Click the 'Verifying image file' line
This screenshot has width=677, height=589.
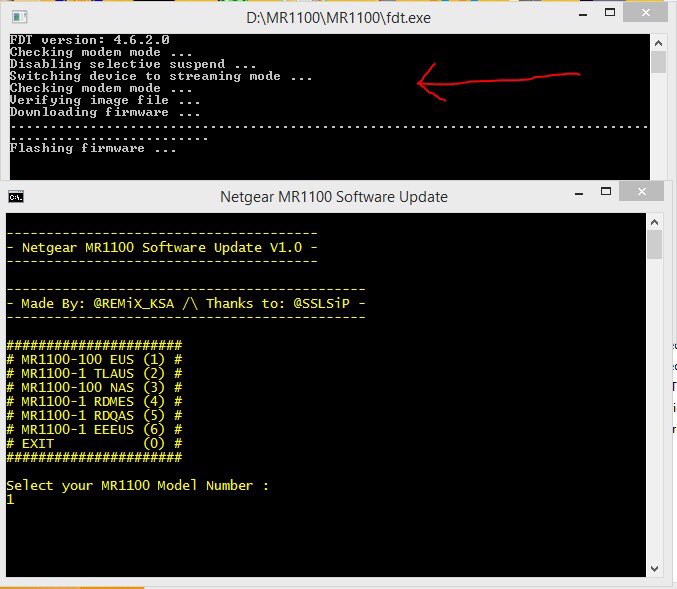pos(105,100)
